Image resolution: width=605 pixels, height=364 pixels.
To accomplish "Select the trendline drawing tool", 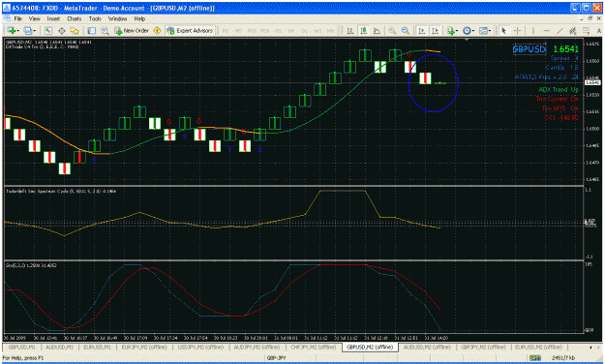I will [560, 30].
